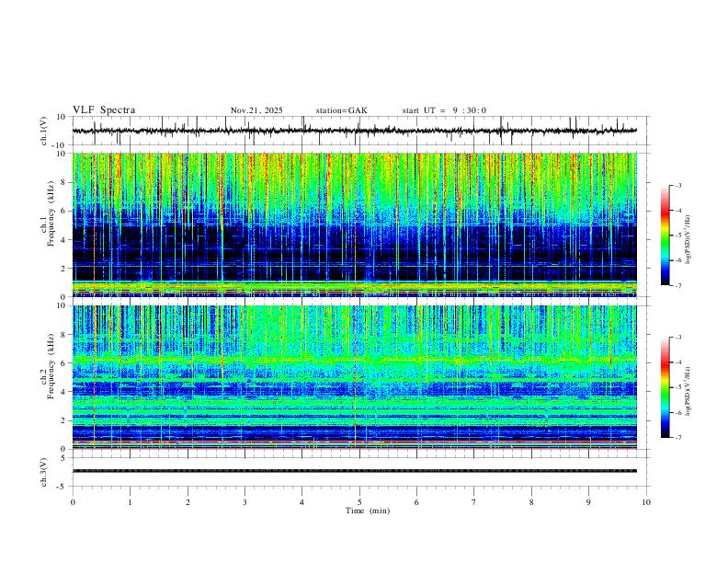
Task: Select the start UT 9:30:0 text
Action: [444, 110]
